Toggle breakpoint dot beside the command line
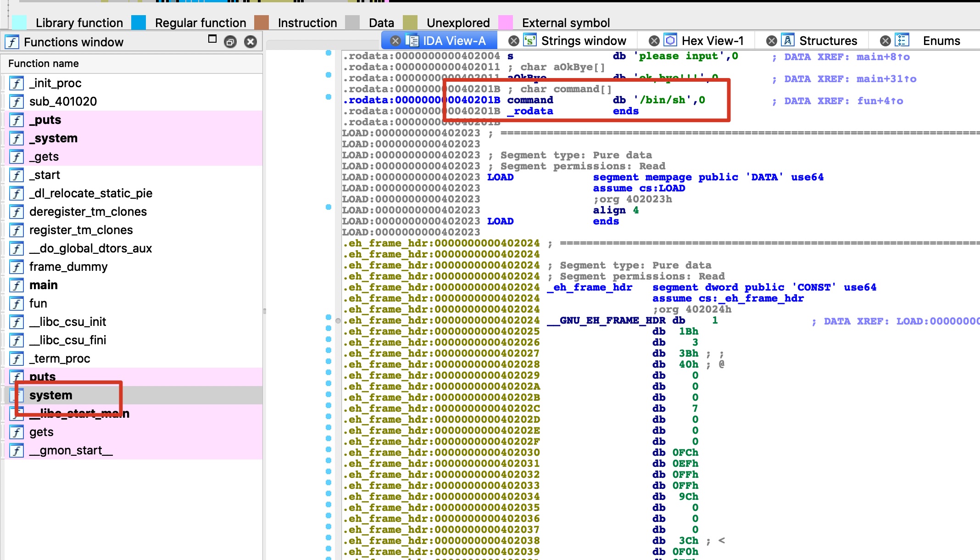Viewport: 980px width, 560px height. [x=329, y=97]
